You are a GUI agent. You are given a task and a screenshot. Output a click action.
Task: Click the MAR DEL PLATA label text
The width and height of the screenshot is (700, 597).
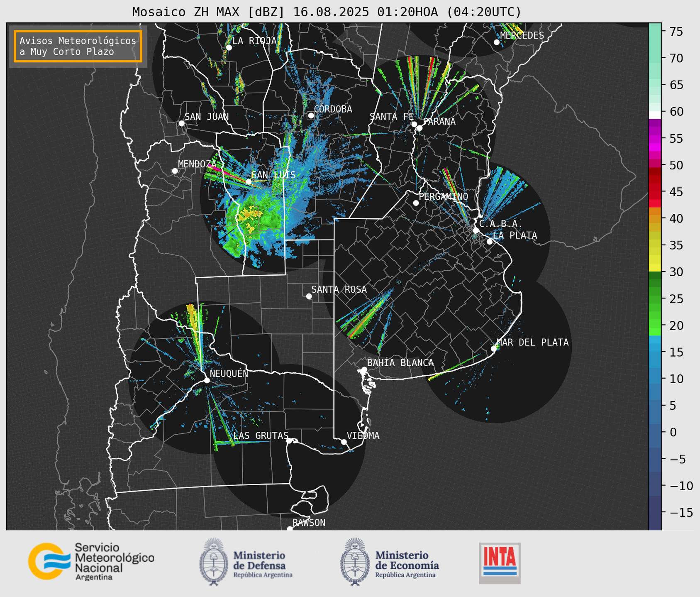[533, 343]
